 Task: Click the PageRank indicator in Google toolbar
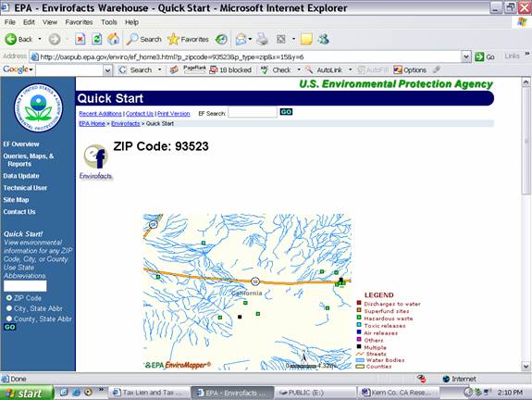194,69
